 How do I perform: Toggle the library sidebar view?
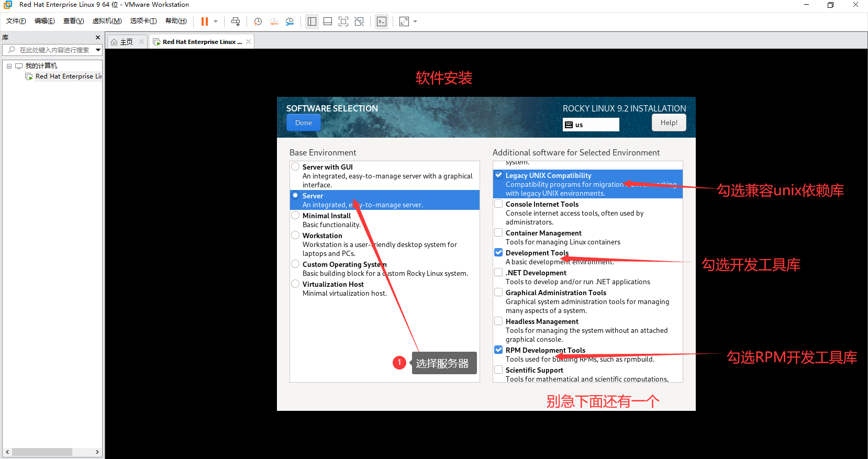312,21
